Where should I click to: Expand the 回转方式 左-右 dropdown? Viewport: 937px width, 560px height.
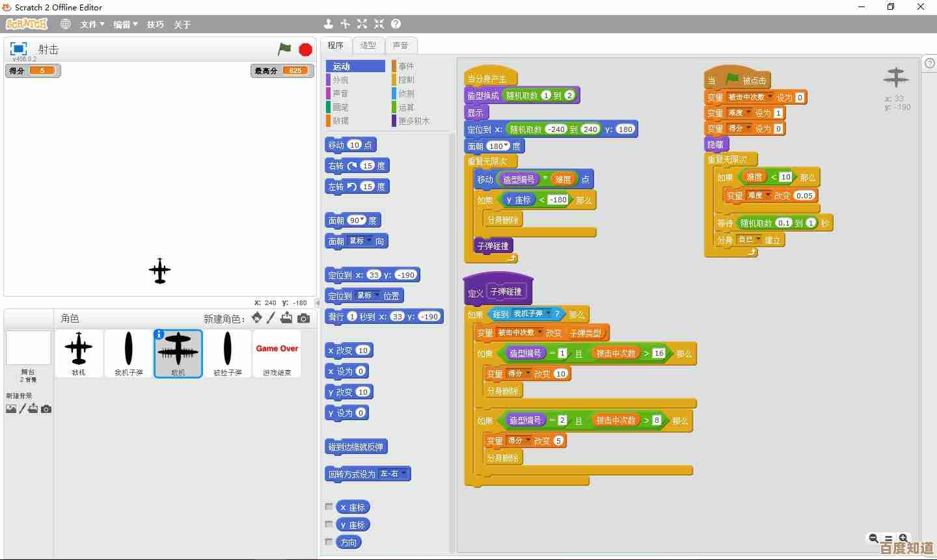tap(403, 473)
